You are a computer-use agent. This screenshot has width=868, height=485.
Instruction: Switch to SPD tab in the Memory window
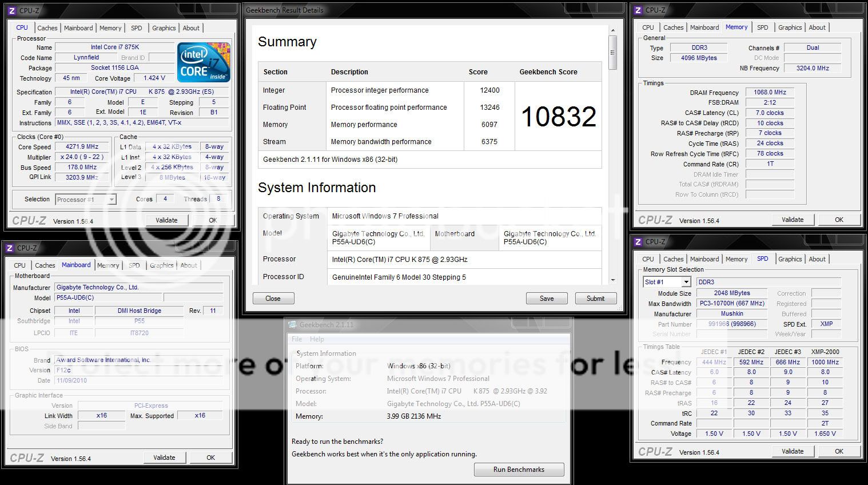[763, 27]
